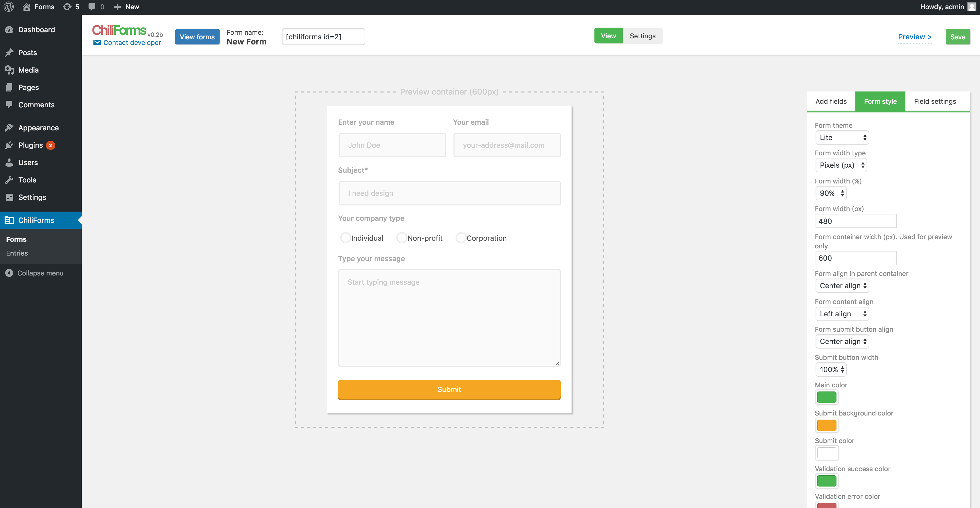Click the Users person icon
Image resolution: width=980 pixels, height=508 pixels.
tap(9, 163)
